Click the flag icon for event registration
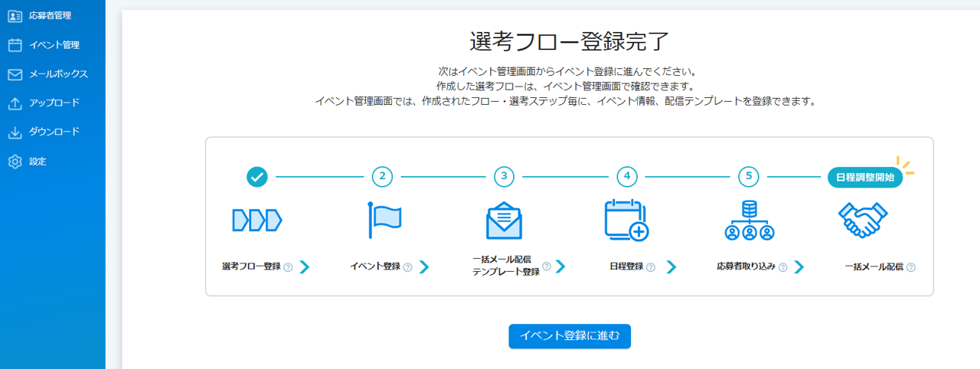The width and height of the screenshot is (980, 369). [385, 220]
